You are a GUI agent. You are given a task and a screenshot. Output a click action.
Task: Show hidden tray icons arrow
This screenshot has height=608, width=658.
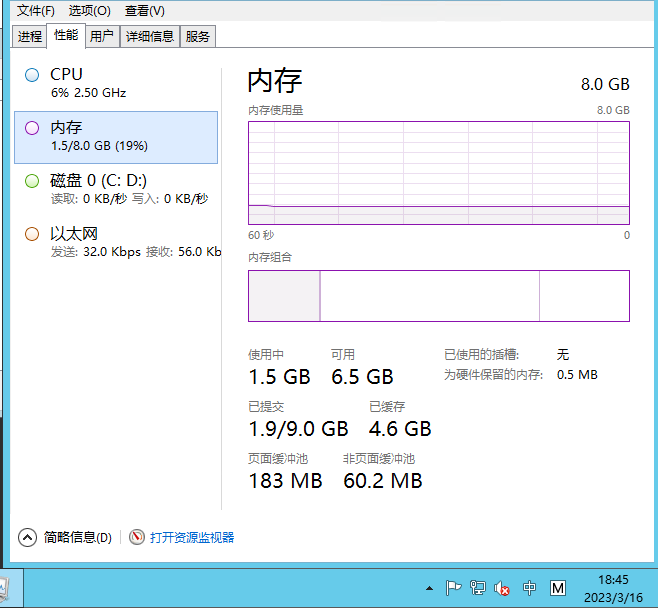point(429,588)
